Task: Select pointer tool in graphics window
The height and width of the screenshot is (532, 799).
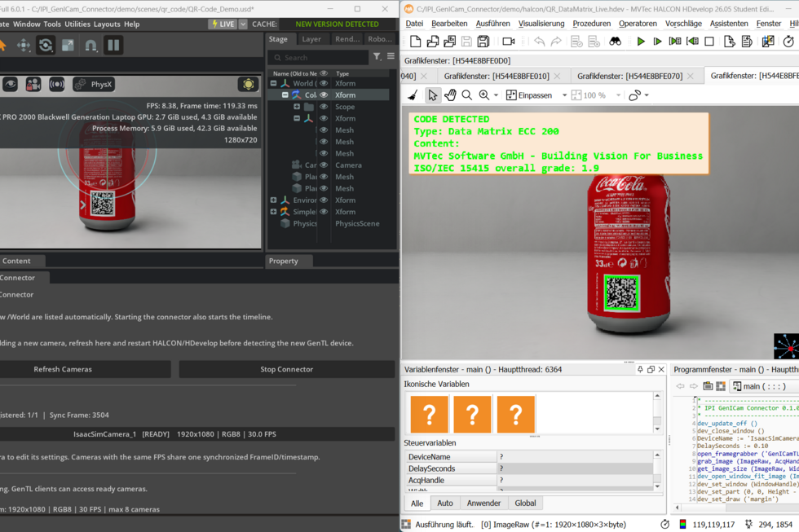Action: [433, 95]
